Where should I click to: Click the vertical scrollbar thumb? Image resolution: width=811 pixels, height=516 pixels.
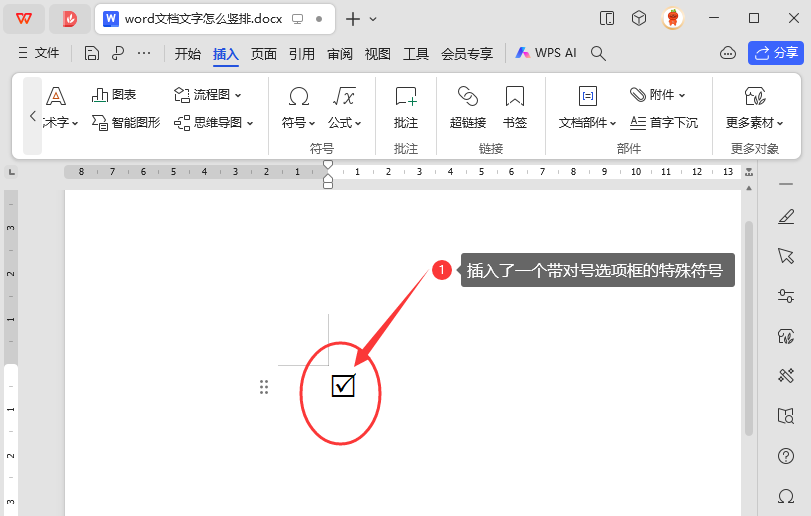pyautogui.click(x=749, y=328)
